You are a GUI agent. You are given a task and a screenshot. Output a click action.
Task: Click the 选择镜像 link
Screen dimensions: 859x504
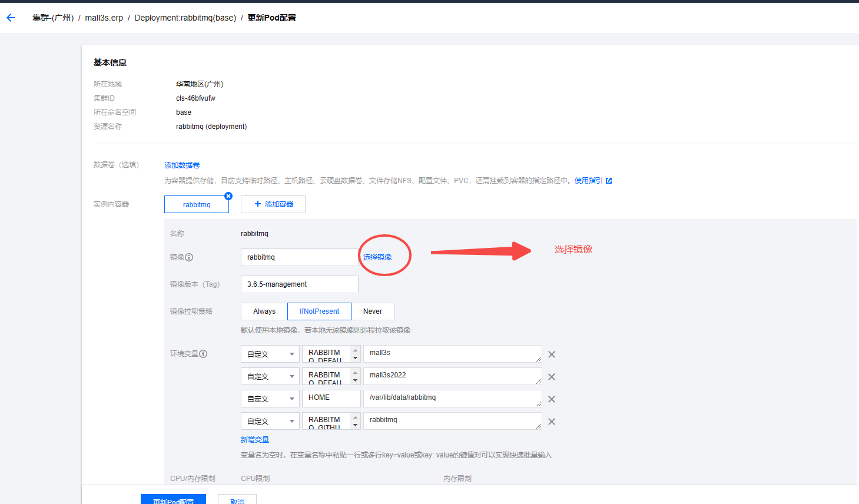pos(377,257)
